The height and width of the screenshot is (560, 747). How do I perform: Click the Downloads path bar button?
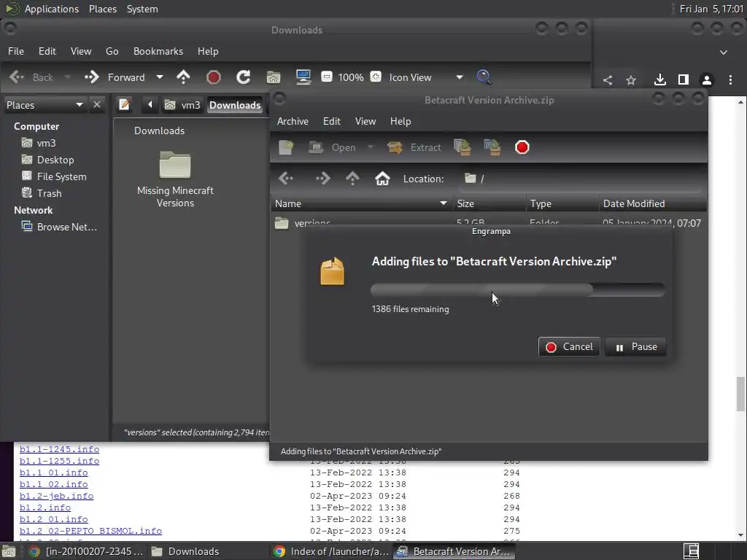pos(235,105)
